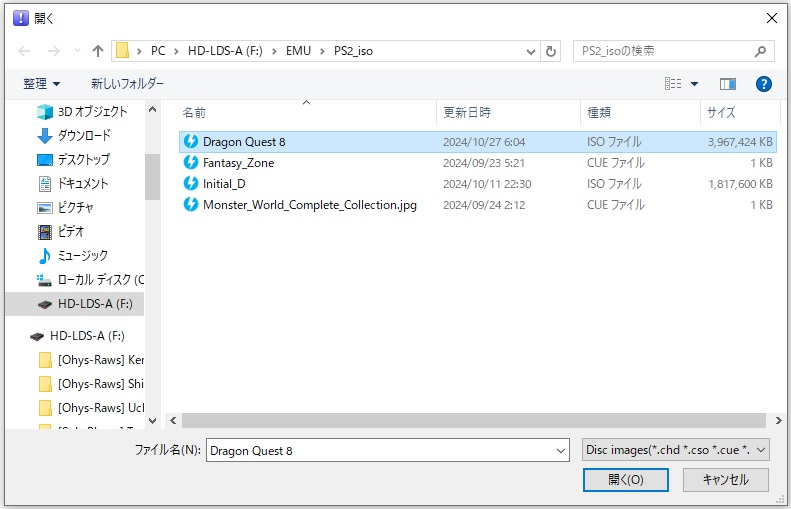Open the 整理 menu
Image resolution: width=791 pixels, height=509 pixels.
(x=41, y=84)
